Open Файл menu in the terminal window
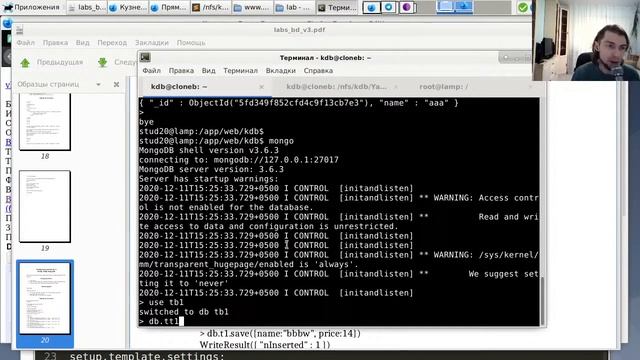The image size is (640, 360). [x=151, y=71]
